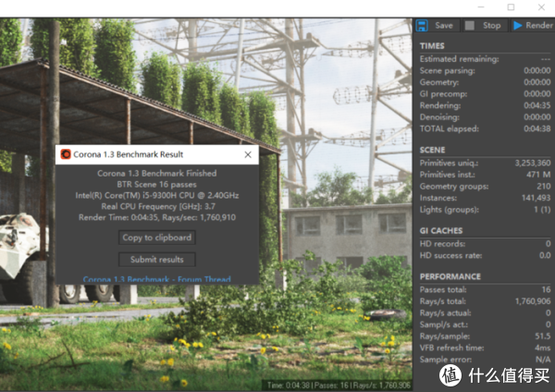Click the Render Time and Rays/sec line
This screenshot has width=555, height=392.
click(157, 217)
